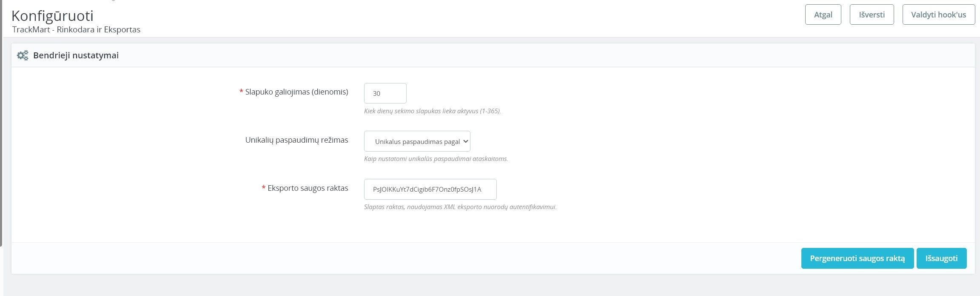Click the Slapuko galiojimas (dienomis) label
The height and width of the screenshot is (296, 980).
[296, 92]
